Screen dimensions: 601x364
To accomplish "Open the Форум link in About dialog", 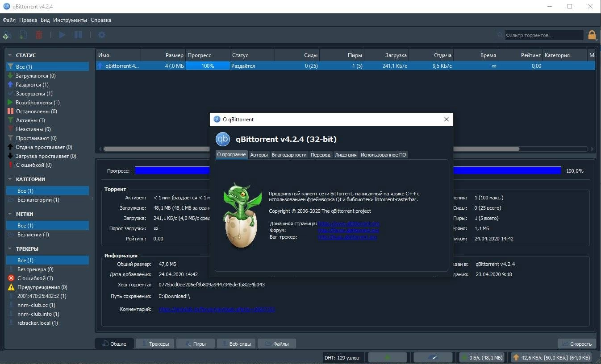I will pyautogui.click(x=348, y=230).
